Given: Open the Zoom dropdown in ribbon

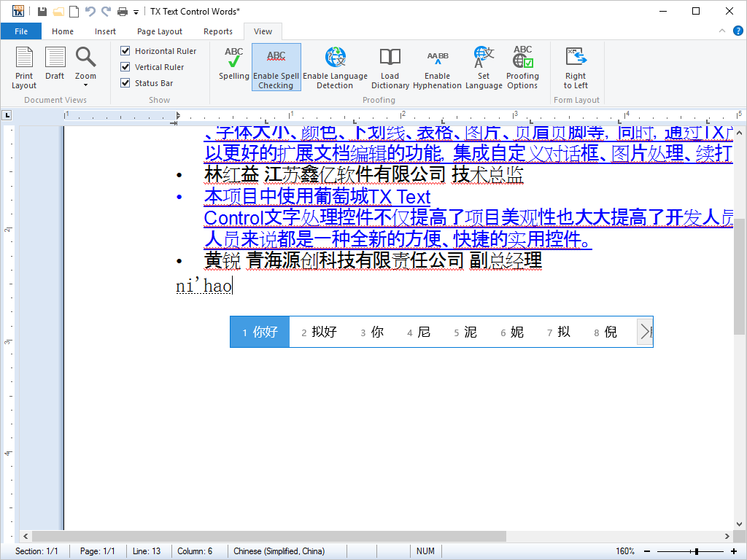Looking at the screenshot, I should tap(85, 66).
